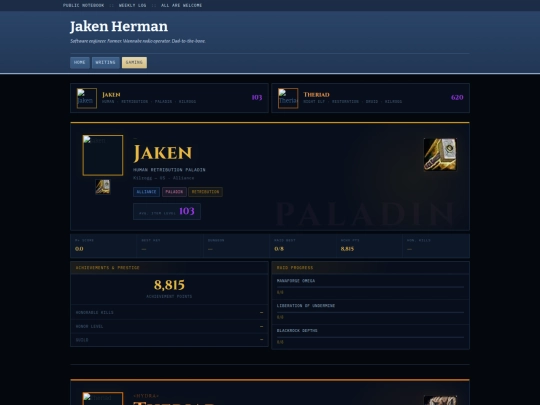This screenshot has width=540, height=405.
Task: Click the 'Weekly Log' text in the top bar
Action: click(x=133, y=6)
